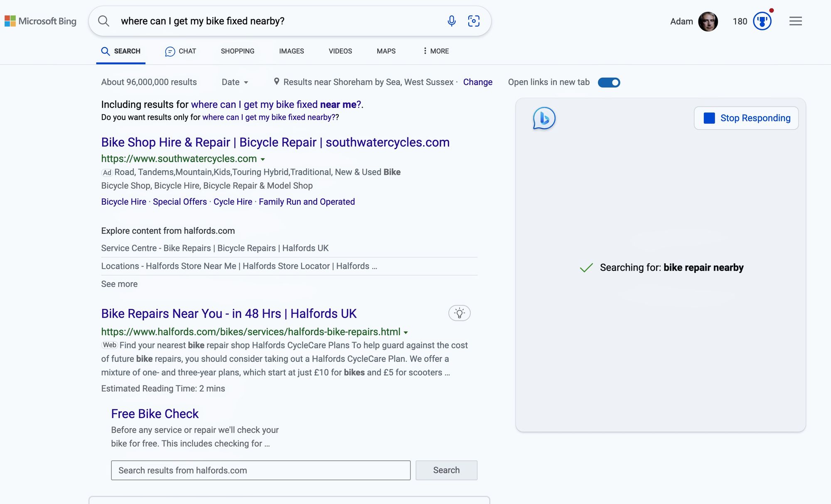This screenshot has width=831, height=504.
Task: Enable the CHAT feature icon next to Chat tab
Action: [170, 51]
